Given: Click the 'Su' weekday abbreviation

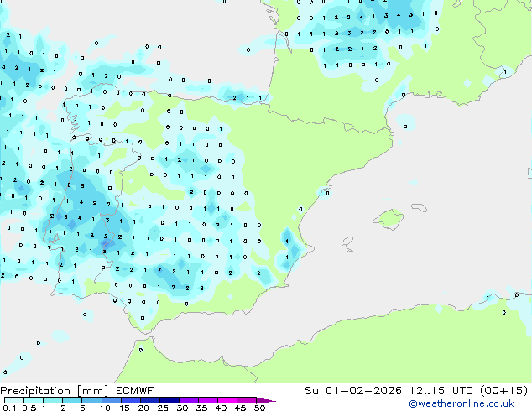Looking at the screenshot, I should coord(311,391).
